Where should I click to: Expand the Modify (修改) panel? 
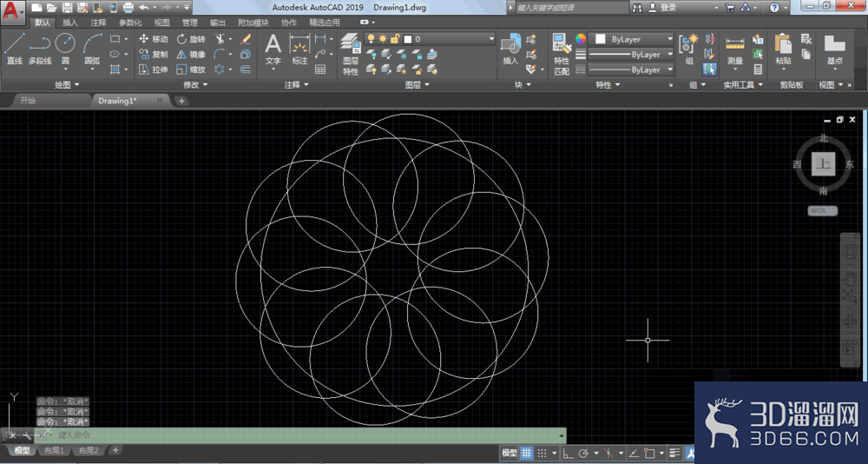pyautogui.click(x=195, y=85)
